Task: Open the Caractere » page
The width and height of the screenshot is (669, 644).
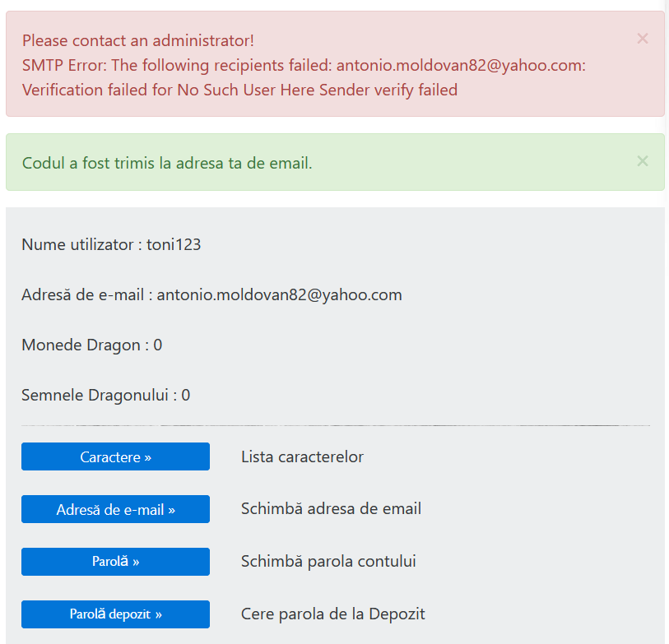Action: (115, 456)
